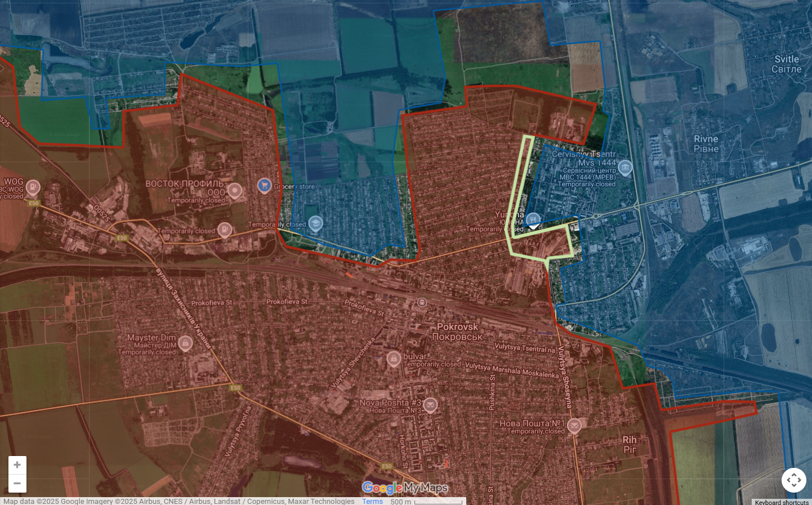Click the 500 m map scale
The width and height of the screenshot is (812, 505).
426,501
